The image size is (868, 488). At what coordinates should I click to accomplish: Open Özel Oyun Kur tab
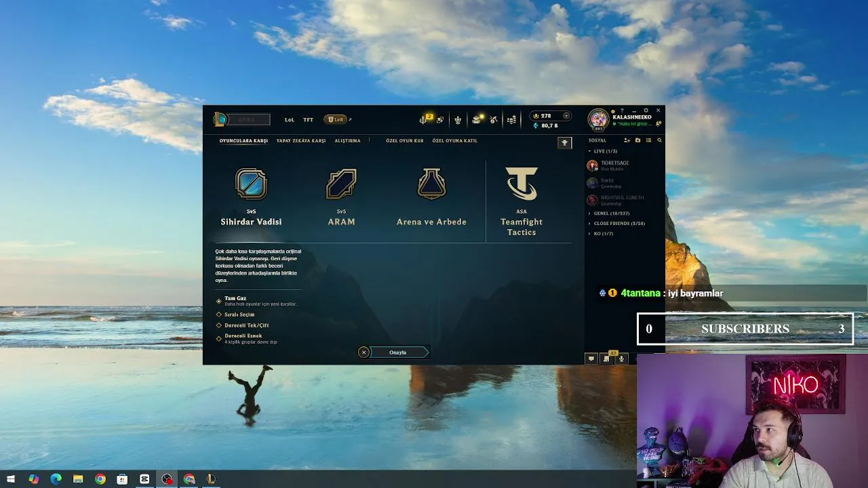tap(405, 141)
